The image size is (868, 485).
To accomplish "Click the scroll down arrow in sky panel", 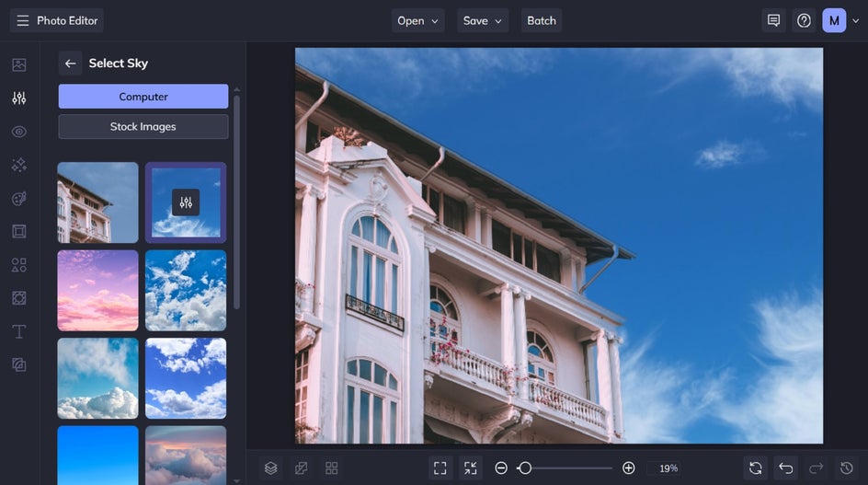I will tap(237, 480).
